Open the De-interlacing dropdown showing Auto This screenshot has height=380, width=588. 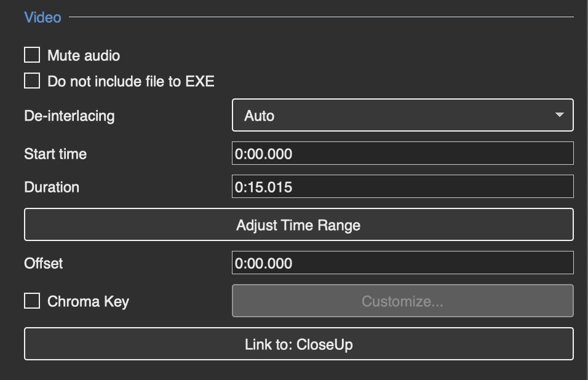click(x=402, y=116)
